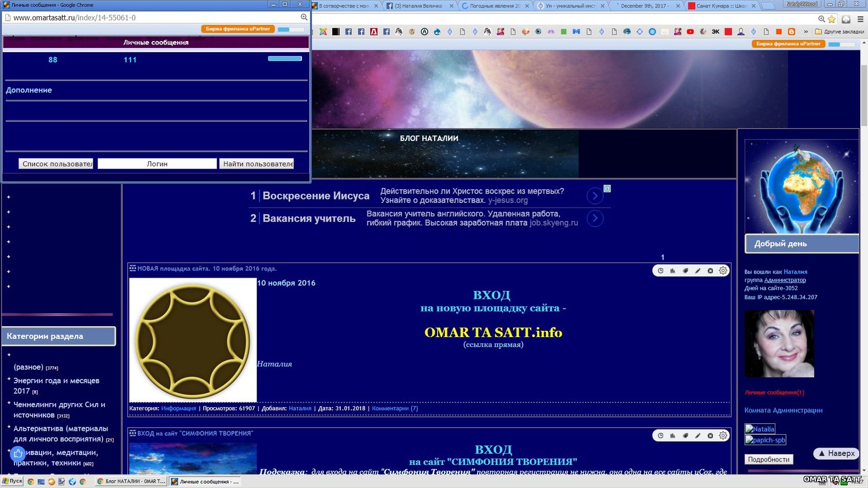The width and height of the screenshot is (868, 488).
Task: Open the Natalia user image link
Action: (760, 428)
